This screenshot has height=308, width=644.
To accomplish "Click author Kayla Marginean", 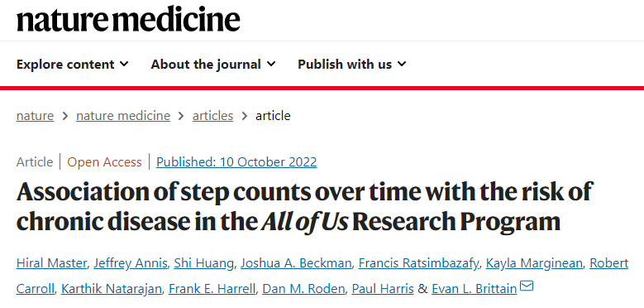I will tap(534, 263).
